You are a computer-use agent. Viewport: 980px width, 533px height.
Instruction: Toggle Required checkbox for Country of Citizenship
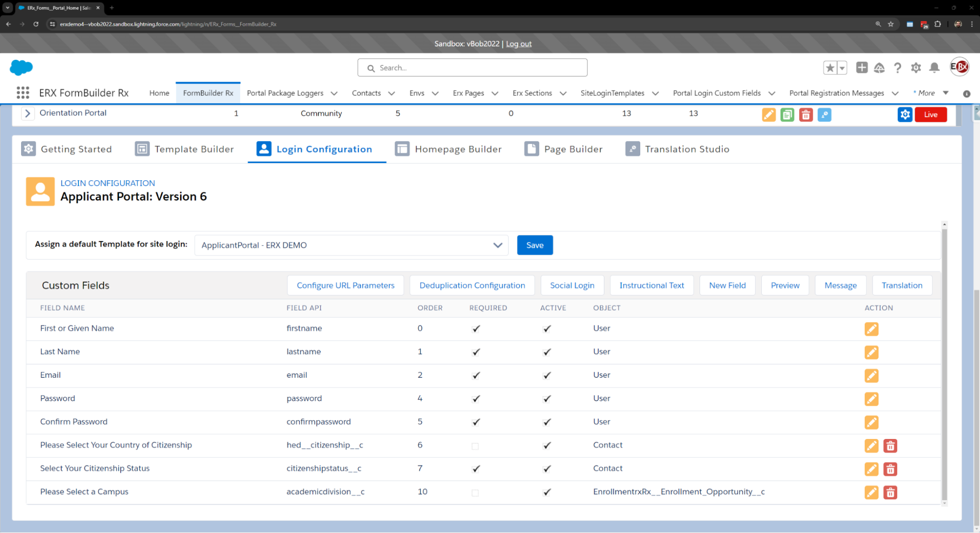pyautogui.click(x=475, y=446)
